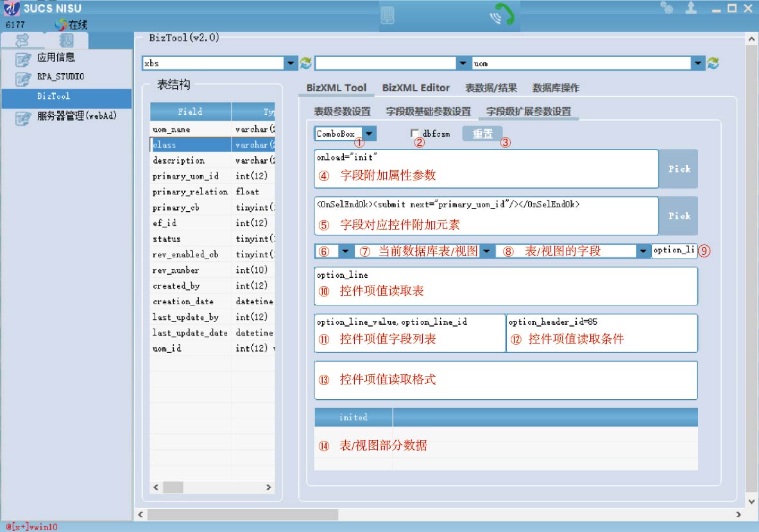Image resolution: width=759 pixels, height=532 pixels.
Task: Click the 重置 reset button
Action: pyautogui.click(x=482, y=133)
